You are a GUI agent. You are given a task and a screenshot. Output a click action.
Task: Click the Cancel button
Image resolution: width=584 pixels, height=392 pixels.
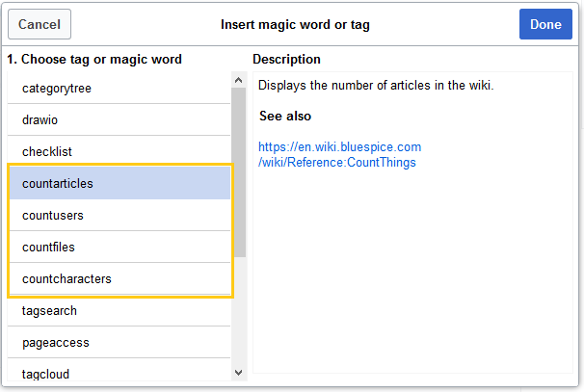pyautogui.click(x=40, y=25)
